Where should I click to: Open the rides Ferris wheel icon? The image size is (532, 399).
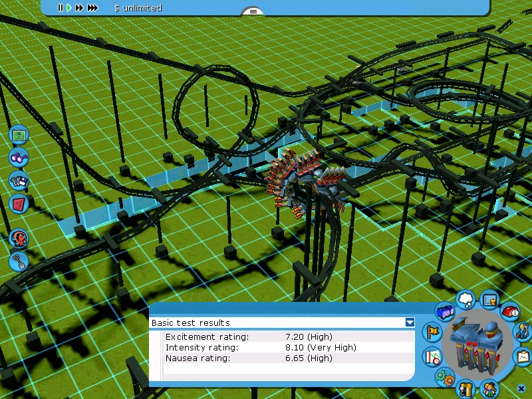[19, 238]
